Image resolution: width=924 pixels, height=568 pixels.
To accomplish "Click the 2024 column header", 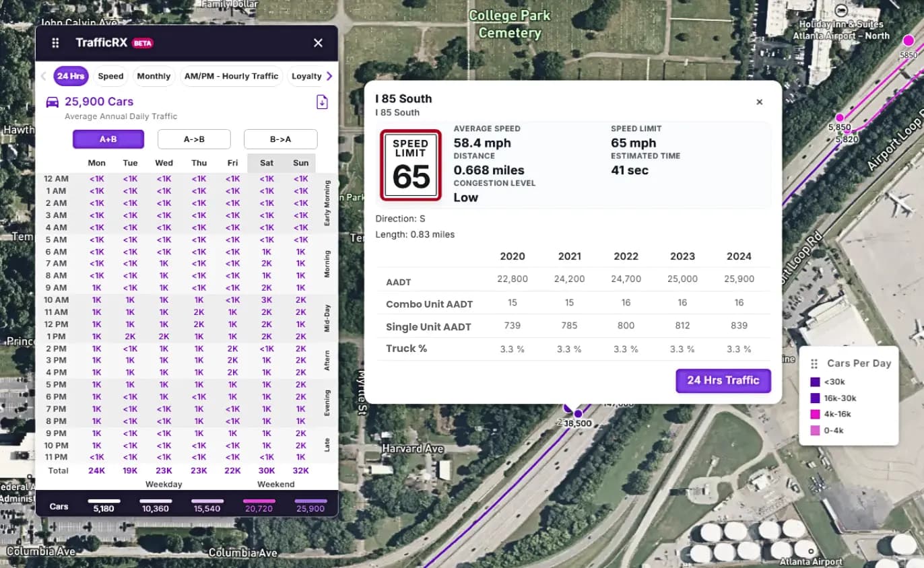I will (739, 256).
